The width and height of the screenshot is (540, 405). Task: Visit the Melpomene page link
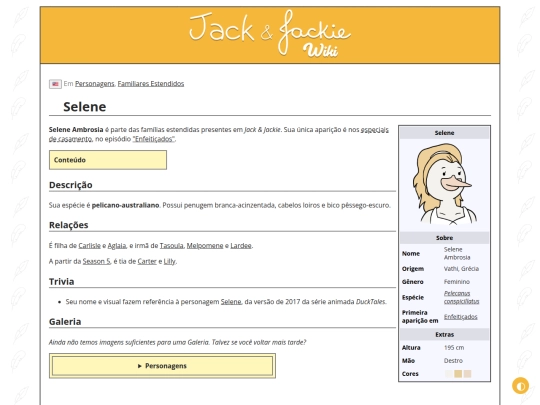(205, 246)
